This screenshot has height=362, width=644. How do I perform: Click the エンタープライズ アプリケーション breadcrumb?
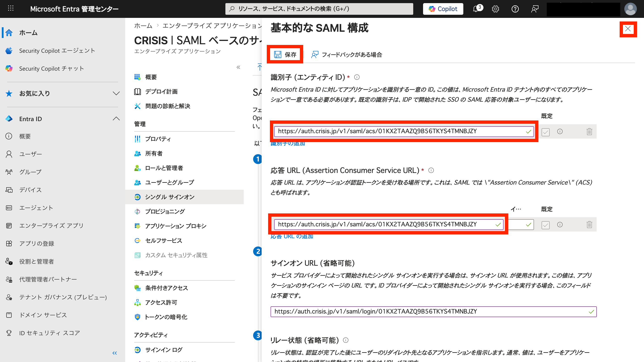pos(212,26)
